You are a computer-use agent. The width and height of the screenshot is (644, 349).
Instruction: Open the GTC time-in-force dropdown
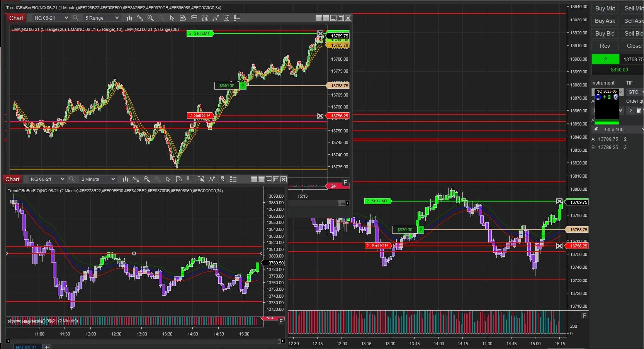[x=636, y=92]
